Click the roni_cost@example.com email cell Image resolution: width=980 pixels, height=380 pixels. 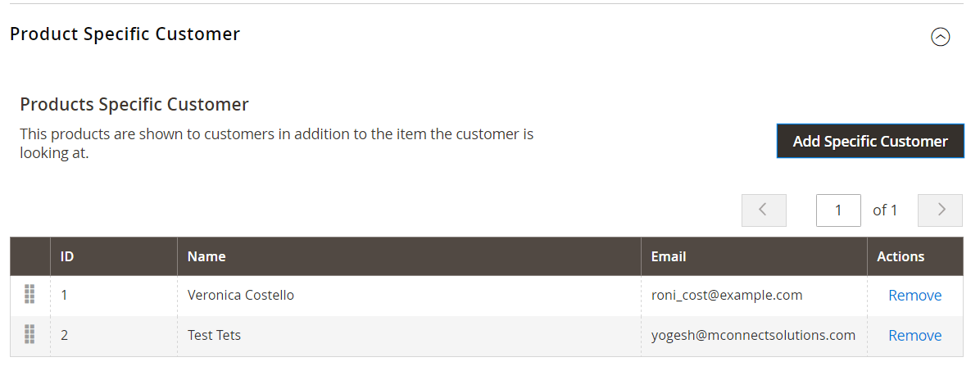click(726, 295)
